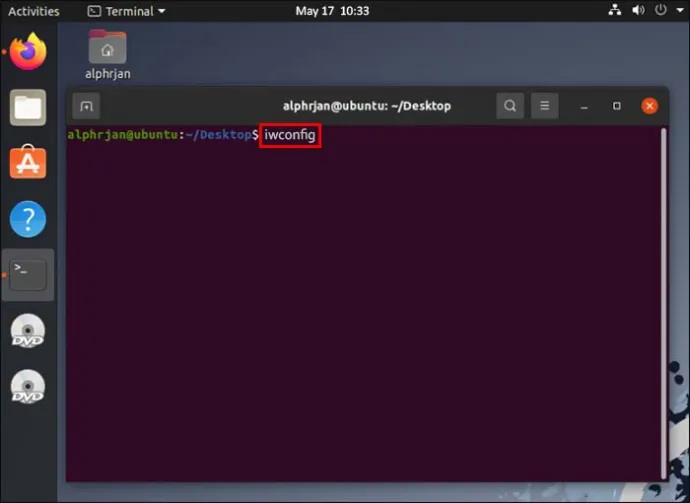690x503 pixels.
Task: Launch Ubuntu Software from the dock
Action: click(28, 162)
